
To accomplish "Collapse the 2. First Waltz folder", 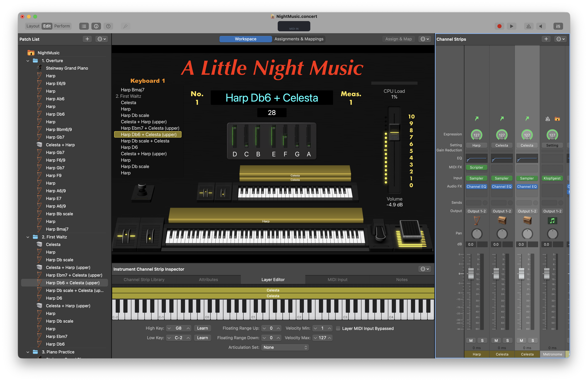I will pos(28,237).
